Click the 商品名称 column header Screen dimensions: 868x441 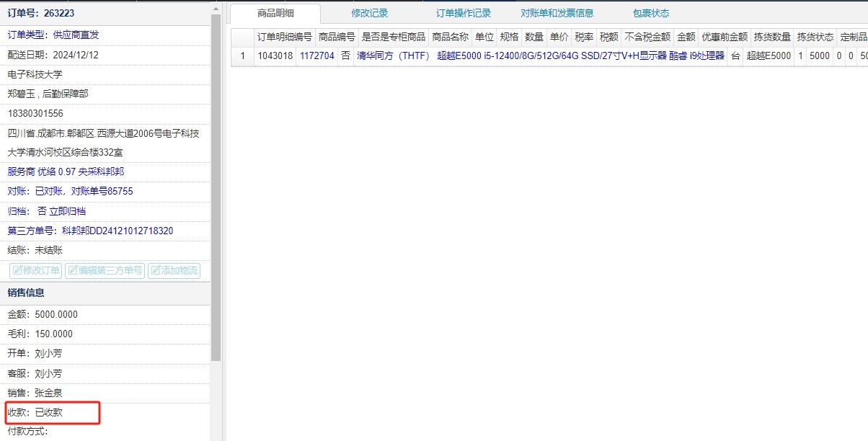450,37
